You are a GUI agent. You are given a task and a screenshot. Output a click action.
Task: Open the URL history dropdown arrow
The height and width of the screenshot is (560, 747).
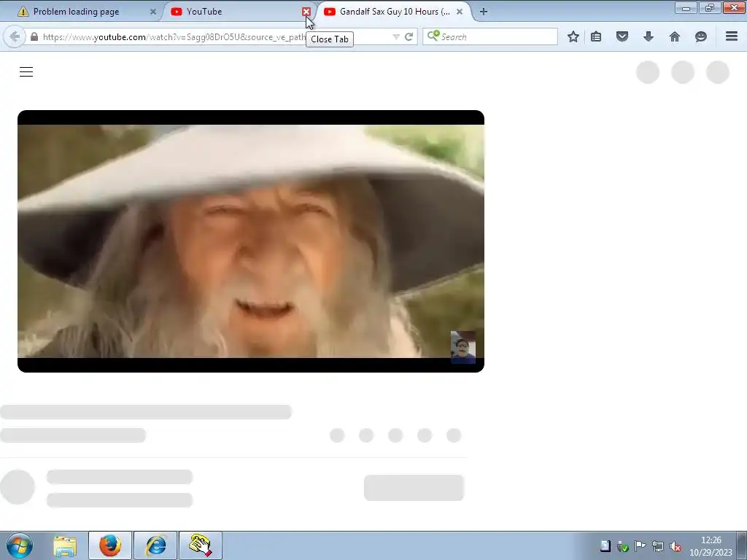[395, 36]
